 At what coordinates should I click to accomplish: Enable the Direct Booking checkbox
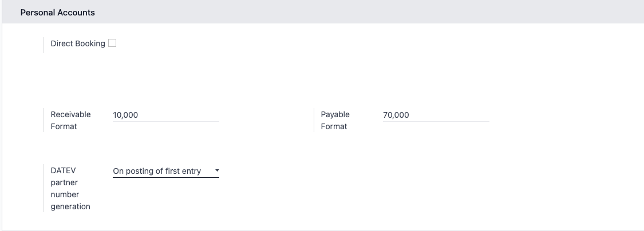[112, 43]
